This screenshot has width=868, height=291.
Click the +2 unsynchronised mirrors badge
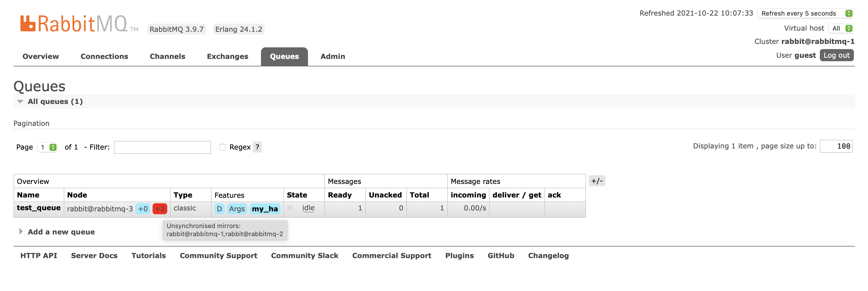pos(160,209)
